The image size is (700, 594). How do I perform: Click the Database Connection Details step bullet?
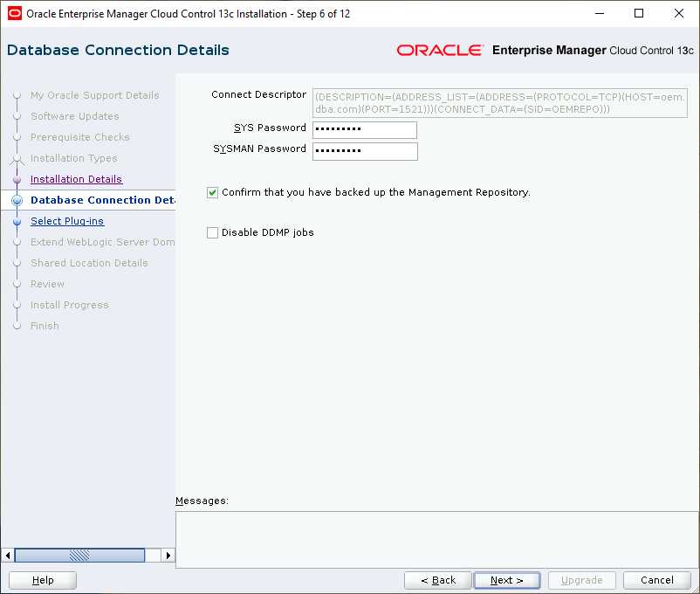click(17, 200)
